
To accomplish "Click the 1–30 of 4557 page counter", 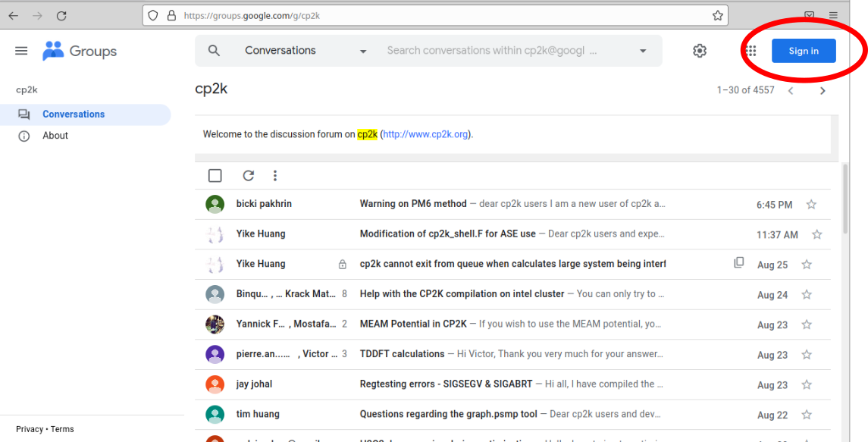I will (x=745, y=90).
